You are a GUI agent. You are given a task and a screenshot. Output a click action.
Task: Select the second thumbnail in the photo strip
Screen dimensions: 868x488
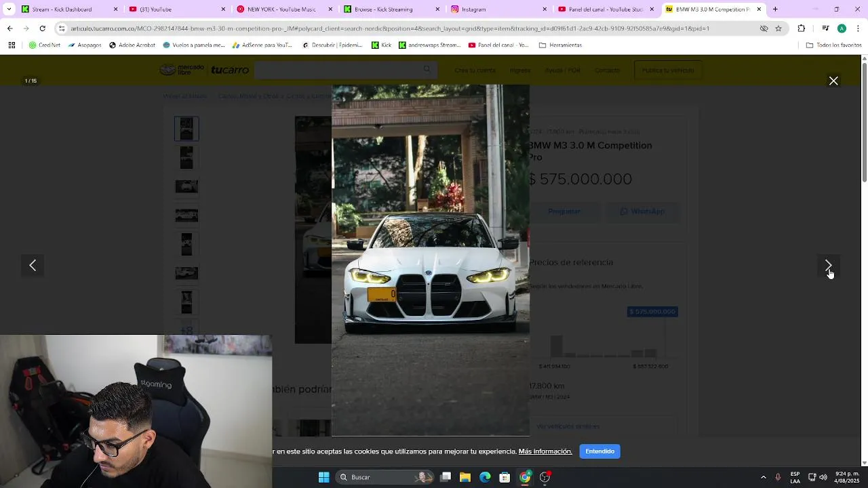(x=186, y=157)
